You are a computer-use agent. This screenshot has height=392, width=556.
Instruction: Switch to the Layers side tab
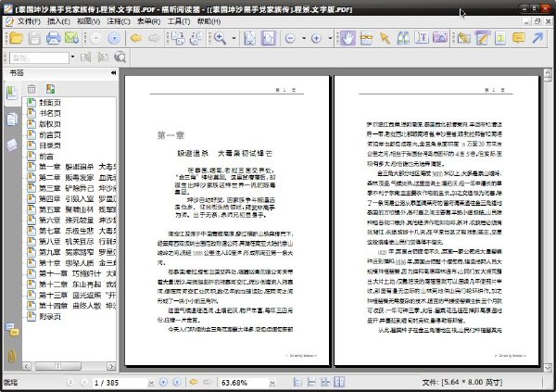click(x=12, y=145)
